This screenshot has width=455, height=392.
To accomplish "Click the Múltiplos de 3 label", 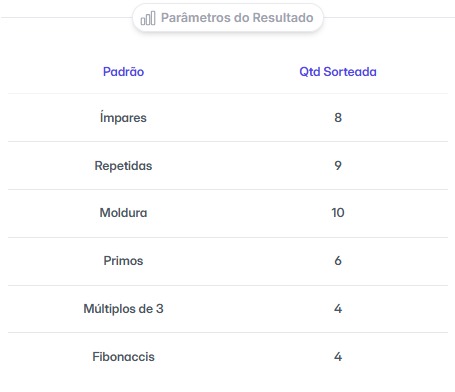I will click(x=123, y=309).
